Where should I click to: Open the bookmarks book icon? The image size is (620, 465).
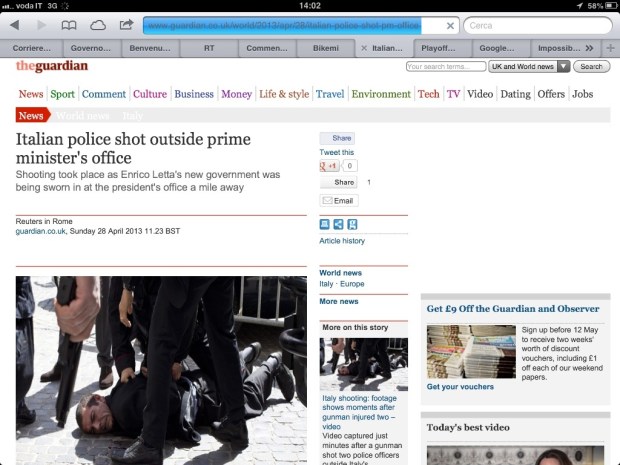pyautogui.click(x=69, y=25)
